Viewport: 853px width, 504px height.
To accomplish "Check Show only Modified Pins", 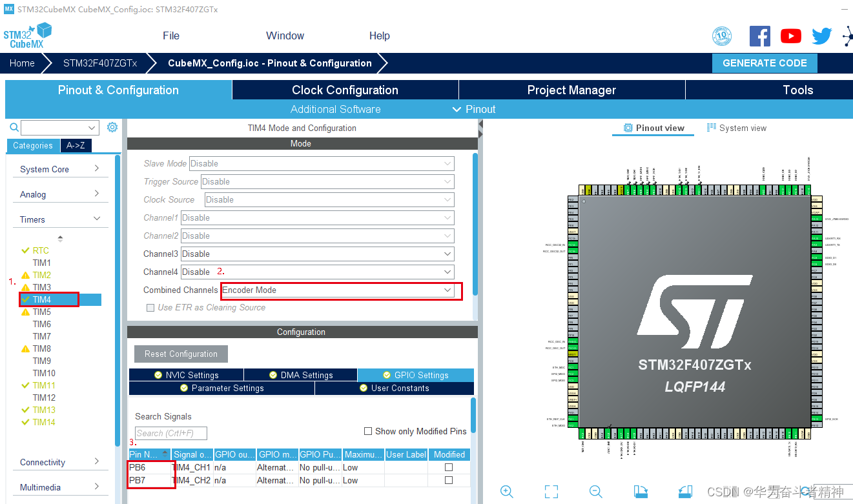I will tap(367, 431).
